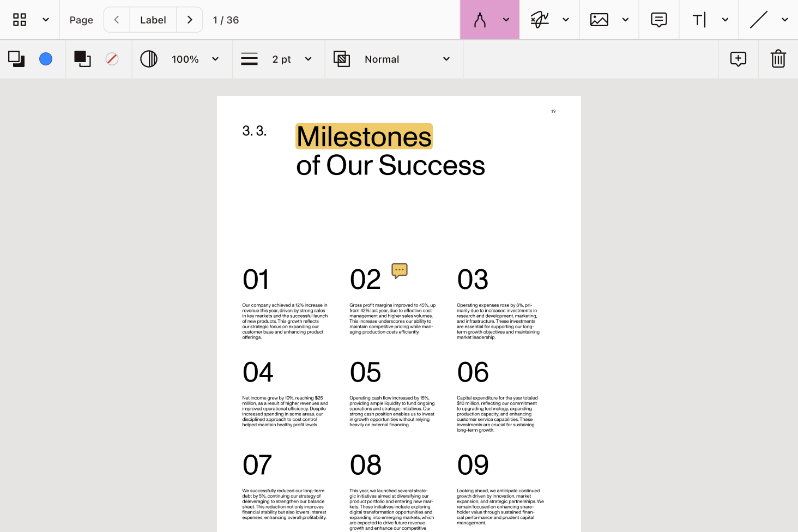Delete the annotation with the trash icon

click(778, 59)
